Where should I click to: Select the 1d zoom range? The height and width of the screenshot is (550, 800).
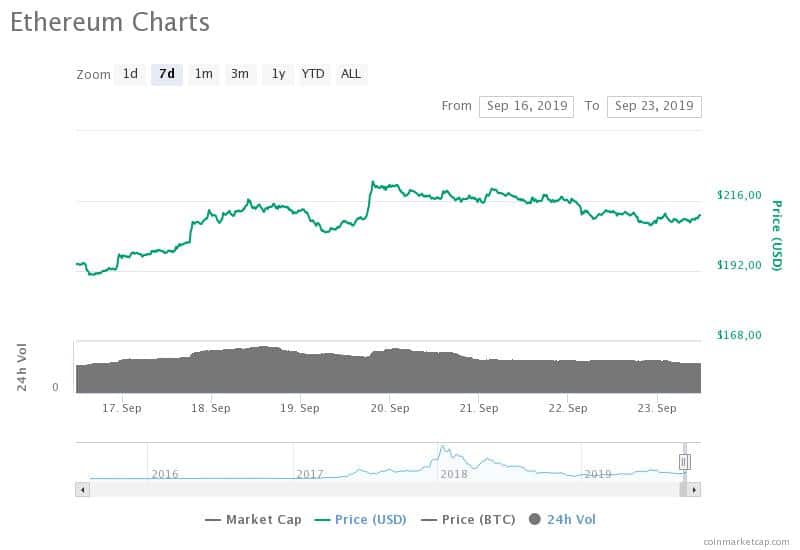click(x=130, y=74)
